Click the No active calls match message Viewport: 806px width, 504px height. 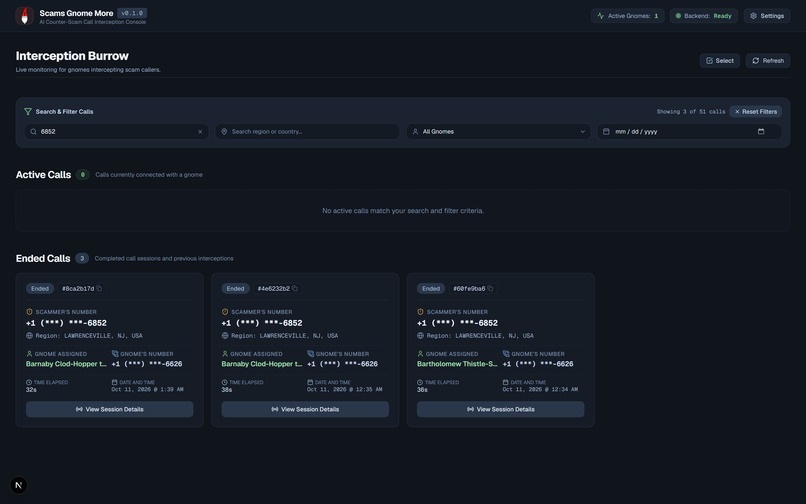point(402,211)
